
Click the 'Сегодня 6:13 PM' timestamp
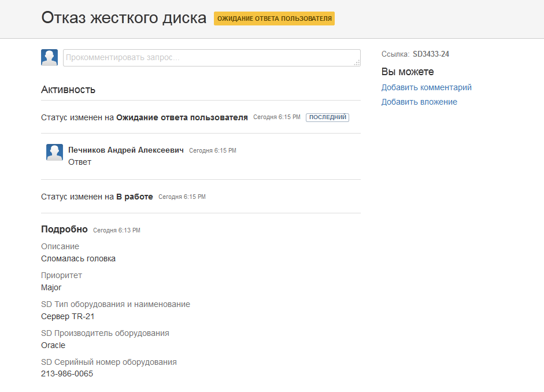117,230
